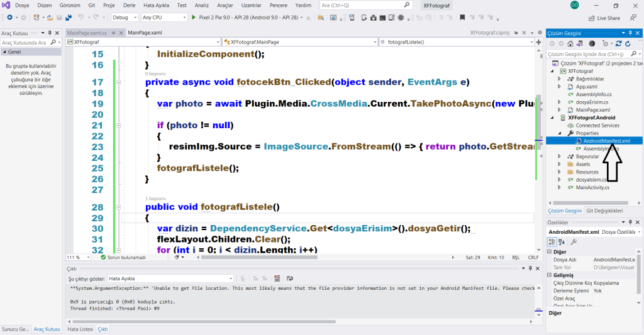Click the Home icon in Solution Explorer
The height and width of the screenshot is (335, 644).
click(570, 43)
